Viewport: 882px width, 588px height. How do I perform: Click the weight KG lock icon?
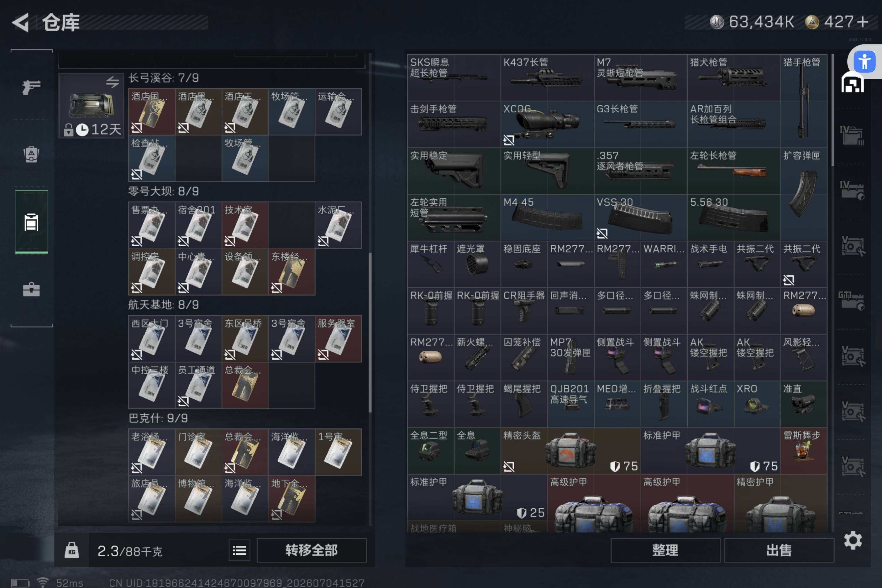pyautogui.click(x=72, y=551)
